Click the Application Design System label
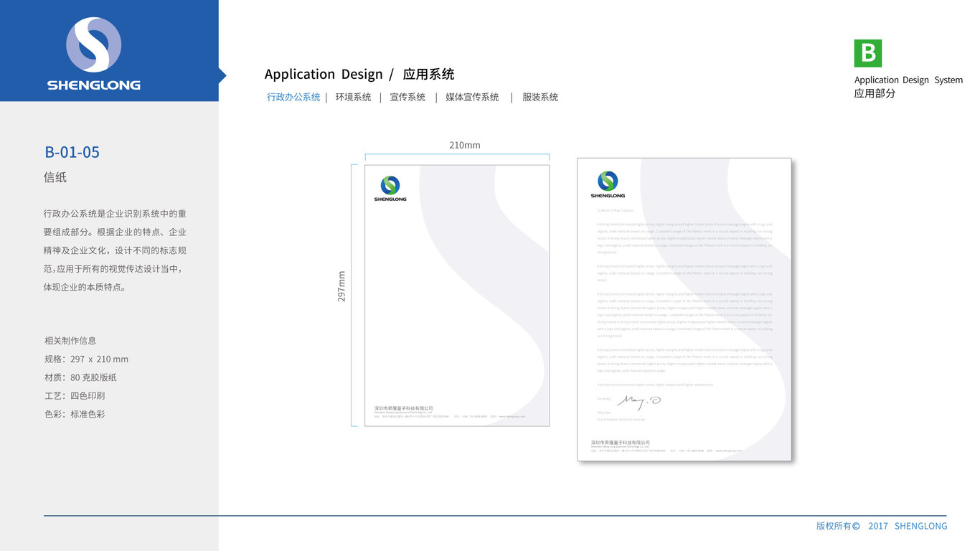Screen dimensions: 980x551 click(x=908, y=80)
